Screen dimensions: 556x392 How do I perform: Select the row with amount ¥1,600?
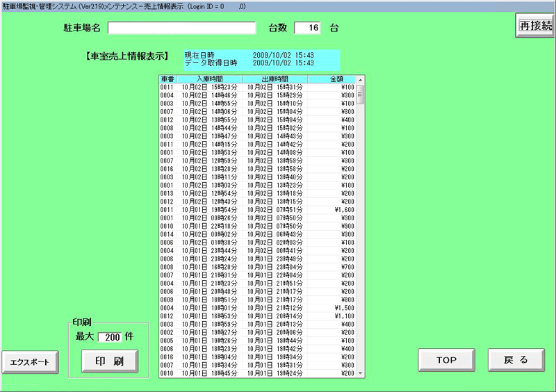(x=257, y=209)
